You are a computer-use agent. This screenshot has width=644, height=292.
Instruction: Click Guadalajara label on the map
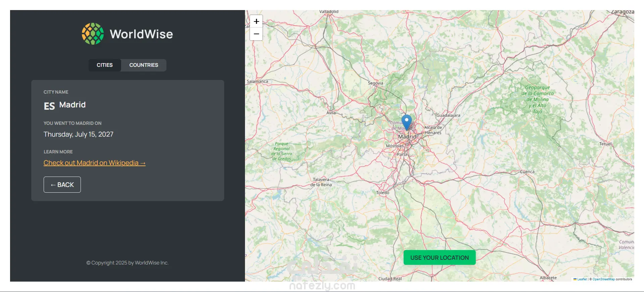(x=448, y=115)
